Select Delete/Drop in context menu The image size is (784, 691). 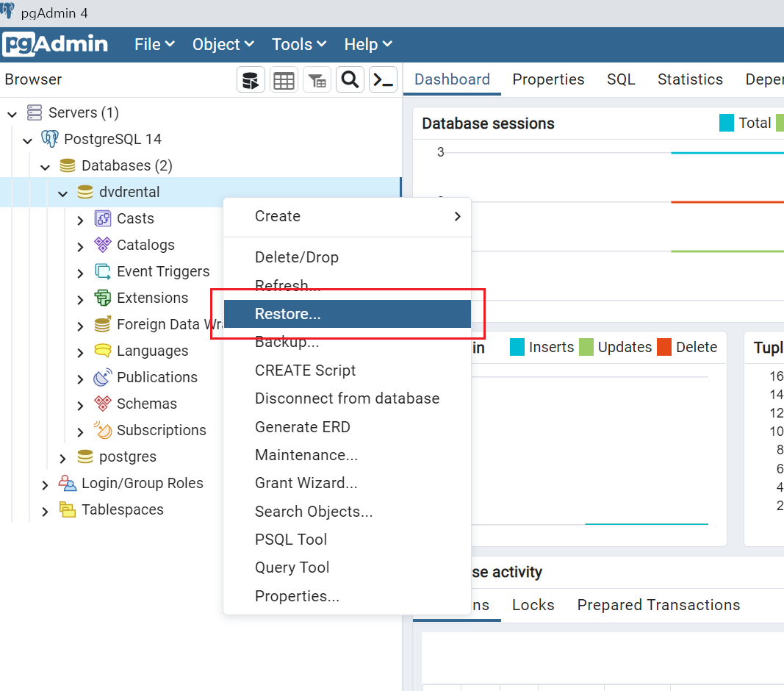coord(348,257)
